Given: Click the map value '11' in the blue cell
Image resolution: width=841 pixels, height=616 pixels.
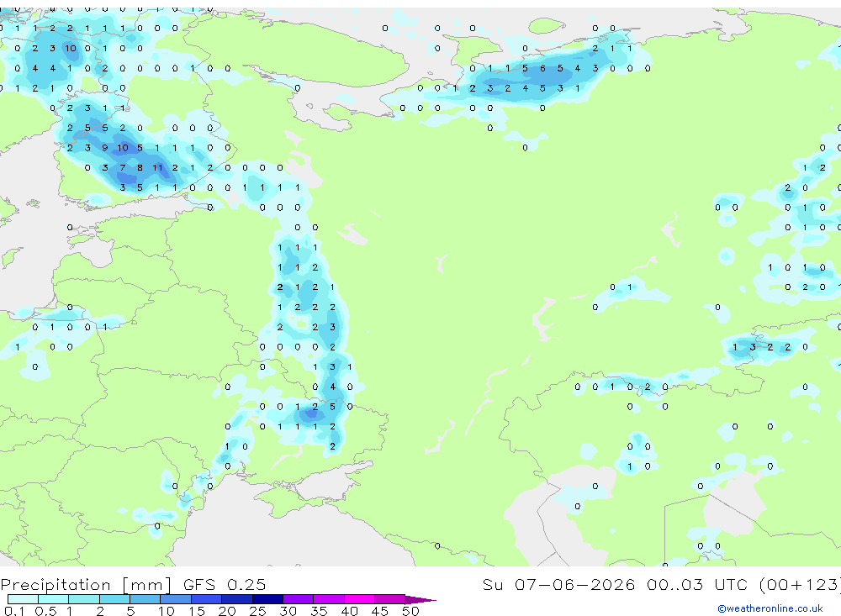Looking at the screenshot, I should pos(157,168).
